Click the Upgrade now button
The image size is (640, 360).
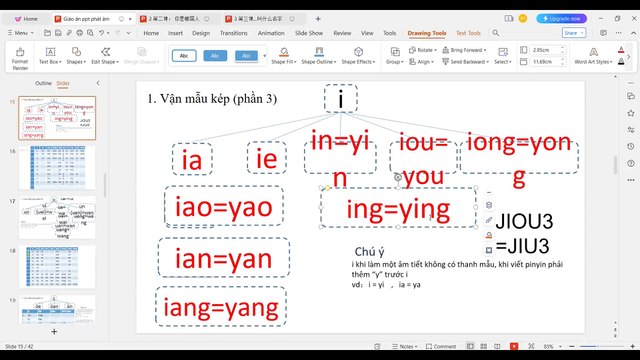562,18
